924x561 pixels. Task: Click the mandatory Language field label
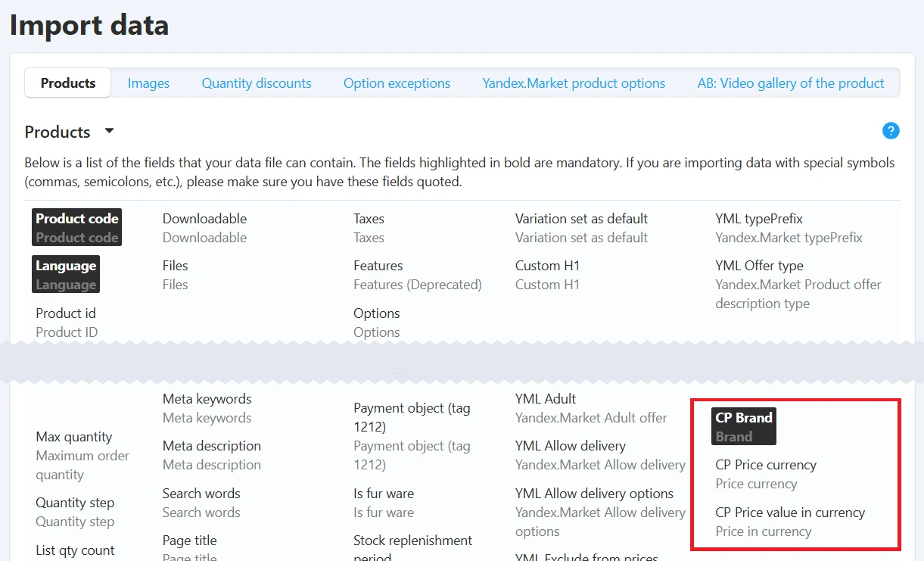66,266
